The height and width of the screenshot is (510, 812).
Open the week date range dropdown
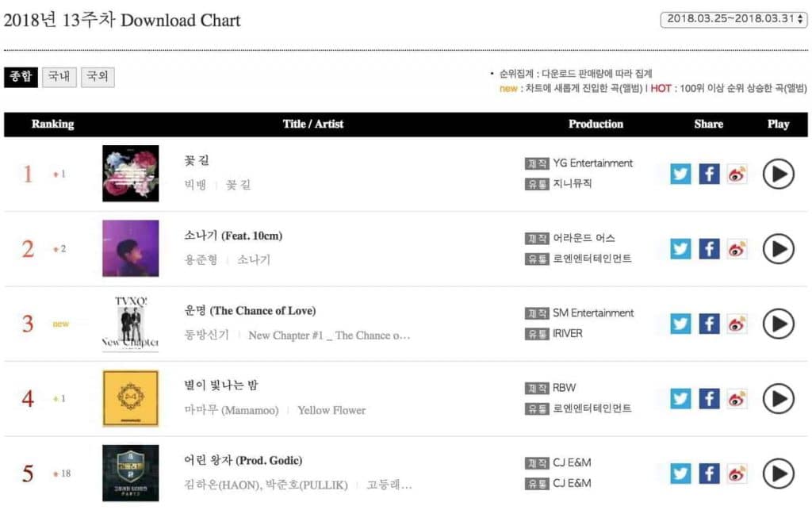[733, 19]
